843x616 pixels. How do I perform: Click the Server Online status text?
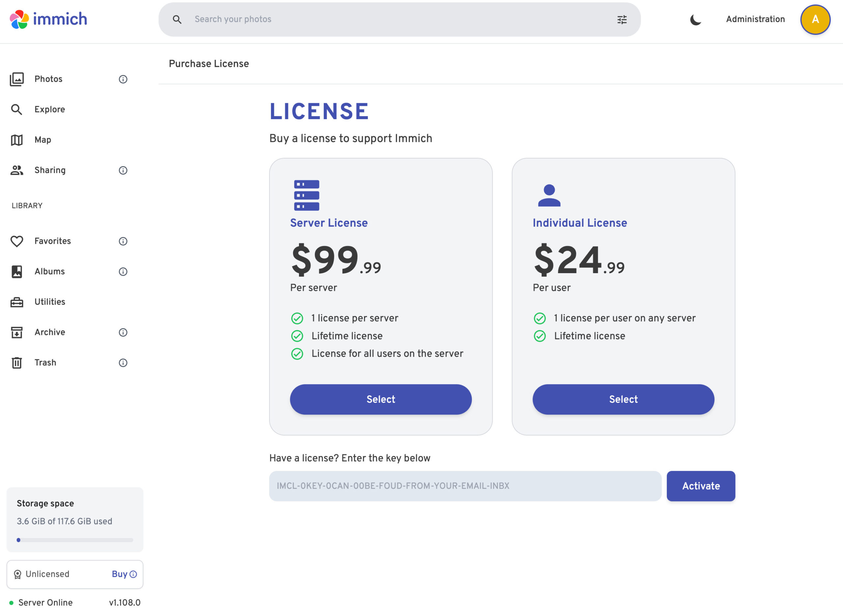pos(45,603)
